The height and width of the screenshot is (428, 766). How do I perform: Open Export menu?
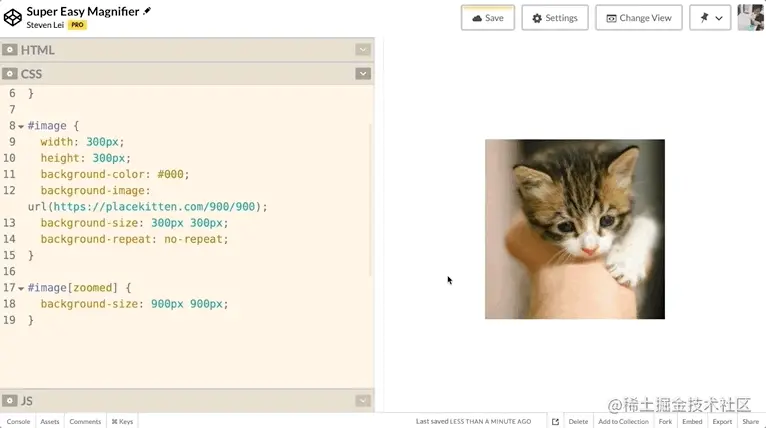[722, 421]
